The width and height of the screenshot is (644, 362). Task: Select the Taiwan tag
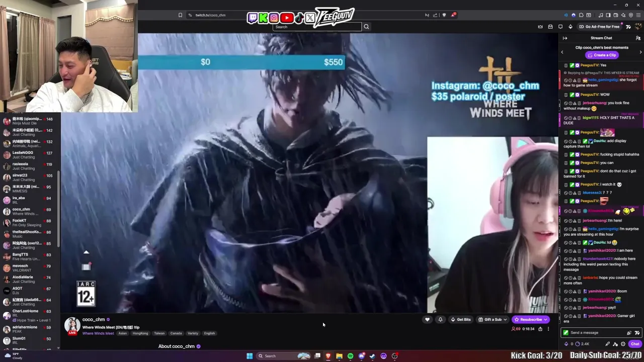pos(159,333)
